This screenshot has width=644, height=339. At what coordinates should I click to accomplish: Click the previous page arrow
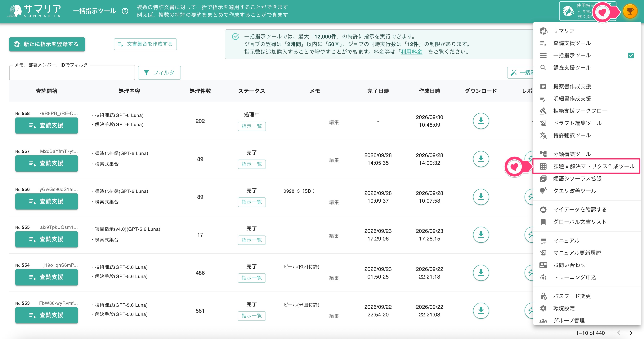619,333
